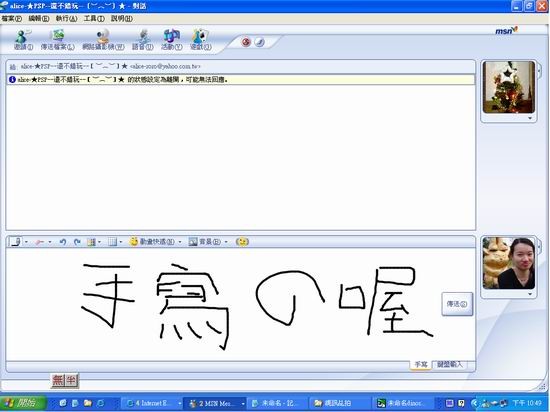Open the ink color palette icon
This screenshot has width=550, height=412.
click(91, 242)
